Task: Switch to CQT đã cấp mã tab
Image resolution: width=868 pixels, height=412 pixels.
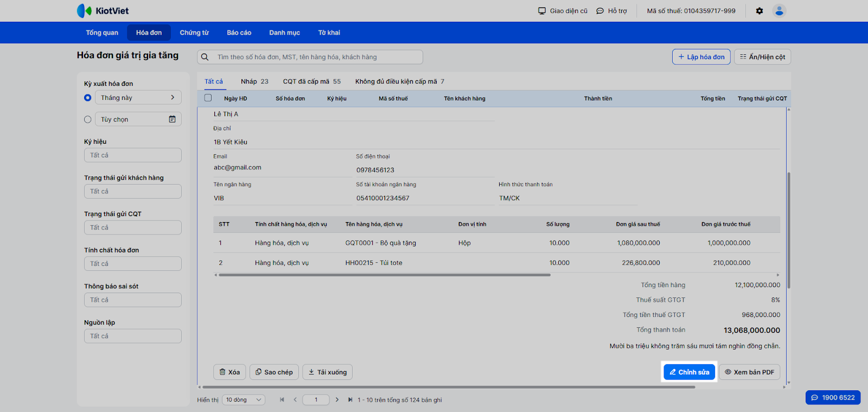Action: click(x=312, y=81)
